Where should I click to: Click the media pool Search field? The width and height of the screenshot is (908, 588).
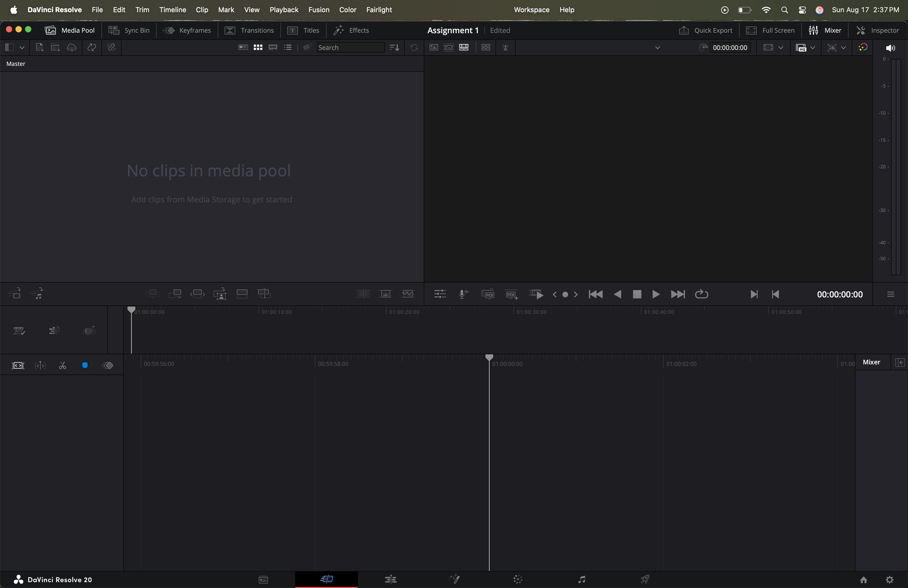point(349,47)
